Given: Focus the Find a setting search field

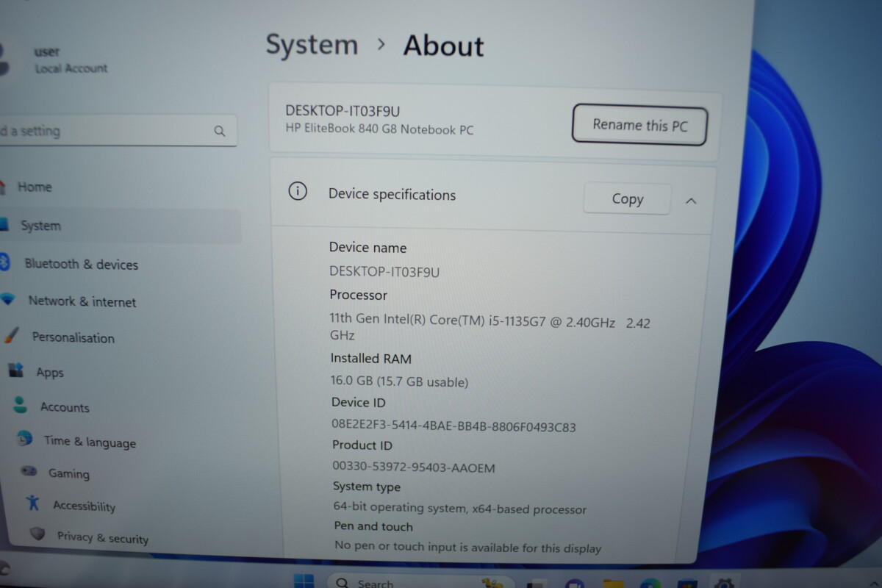Looking at the screenshot, I should 118,131.
